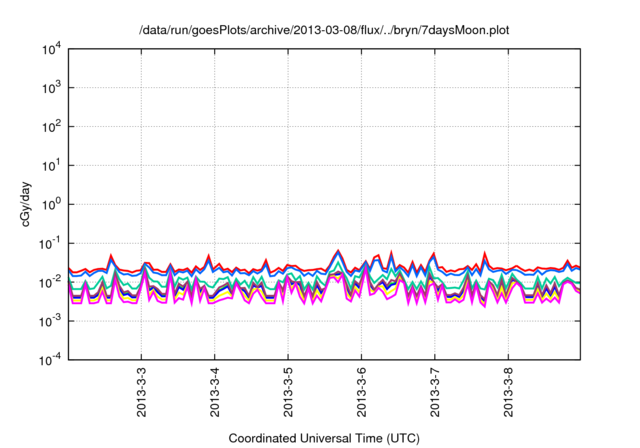The image size is (640, 448).
Task: Click the 2013-3-7 date label
Action: tap(435, 392)
